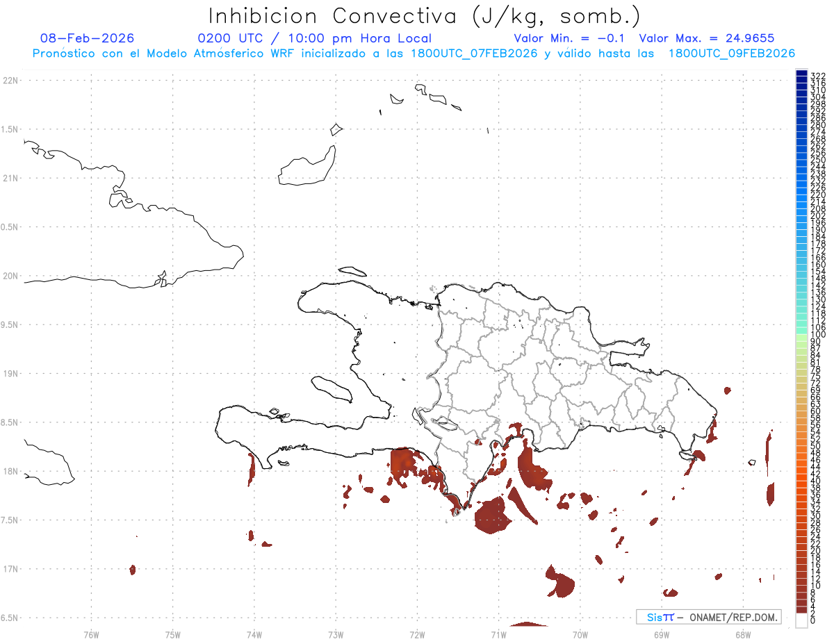This screenshot has width=834, height=644.
Task: Click the '19N' latitude label
Action: (x=10, y=374)
